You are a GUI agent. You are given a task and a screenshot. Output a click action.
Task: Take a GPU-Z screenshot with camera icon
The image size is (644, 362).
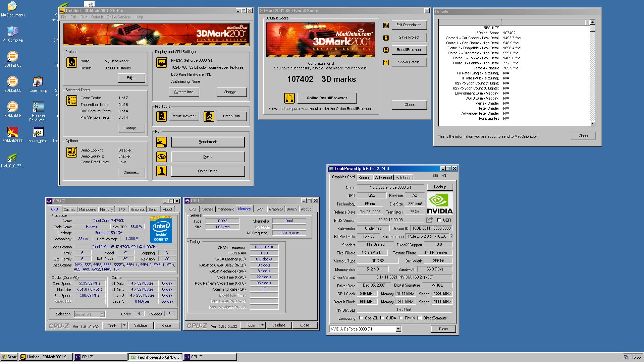point(435,176)
